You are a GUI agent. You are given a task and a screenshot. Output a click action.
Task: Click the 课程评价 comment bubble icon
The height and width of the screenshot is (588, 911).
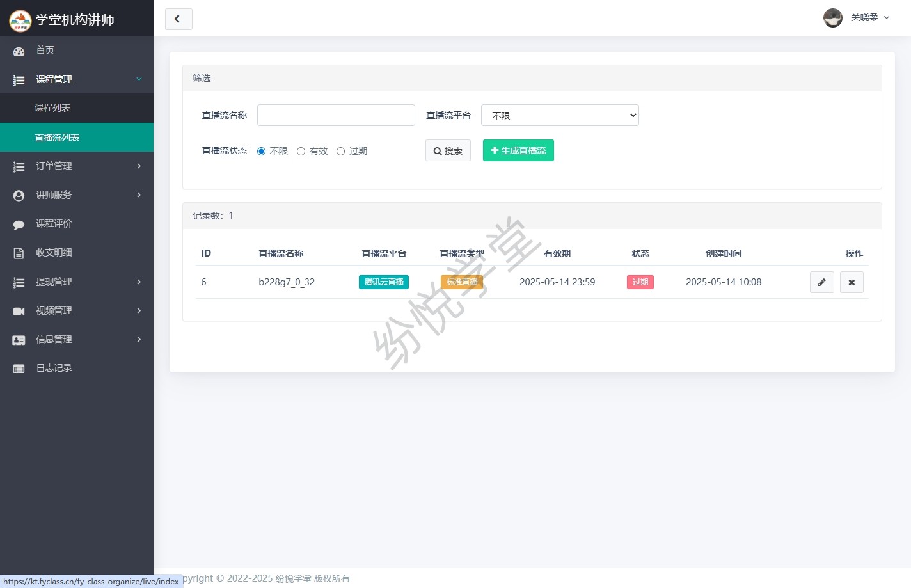coord(19,225)
